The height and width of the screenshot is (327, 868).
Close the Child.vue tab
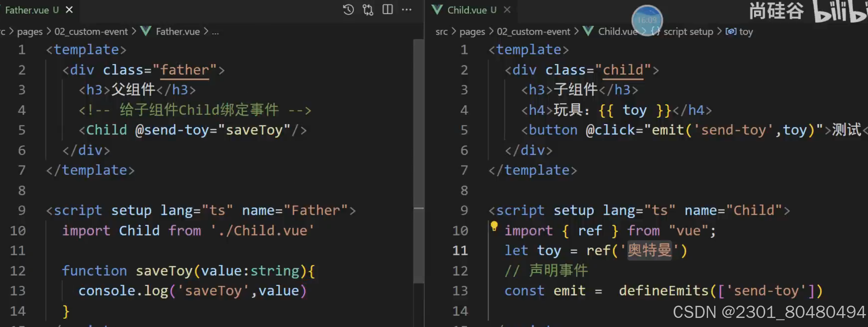coord(507,10)
